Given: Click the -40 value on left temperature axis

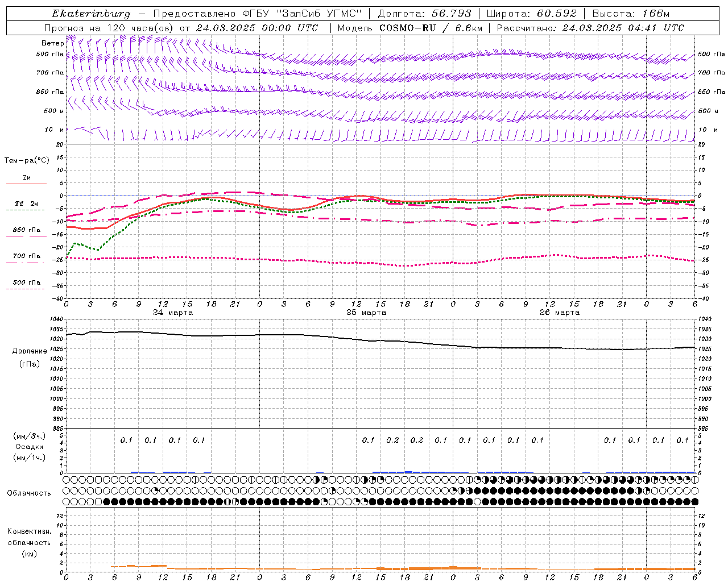Looking at the screenshot, I should 58,299.
